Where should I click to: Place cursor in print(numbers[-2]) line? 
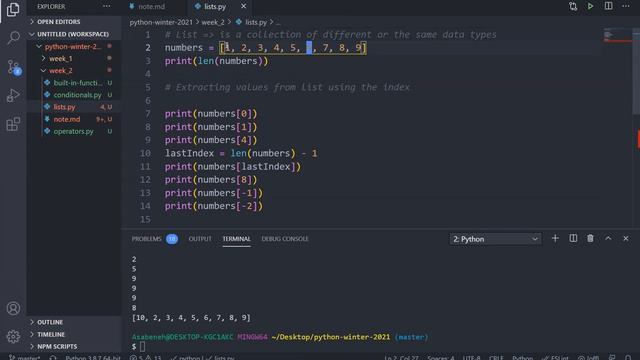tap(214, 206)
